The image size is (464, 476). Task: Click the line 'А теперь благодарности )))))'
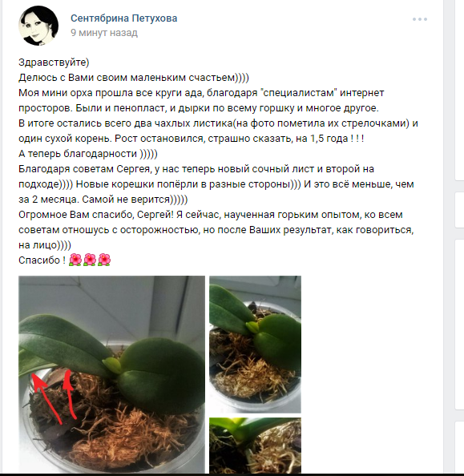click(88, 154)
